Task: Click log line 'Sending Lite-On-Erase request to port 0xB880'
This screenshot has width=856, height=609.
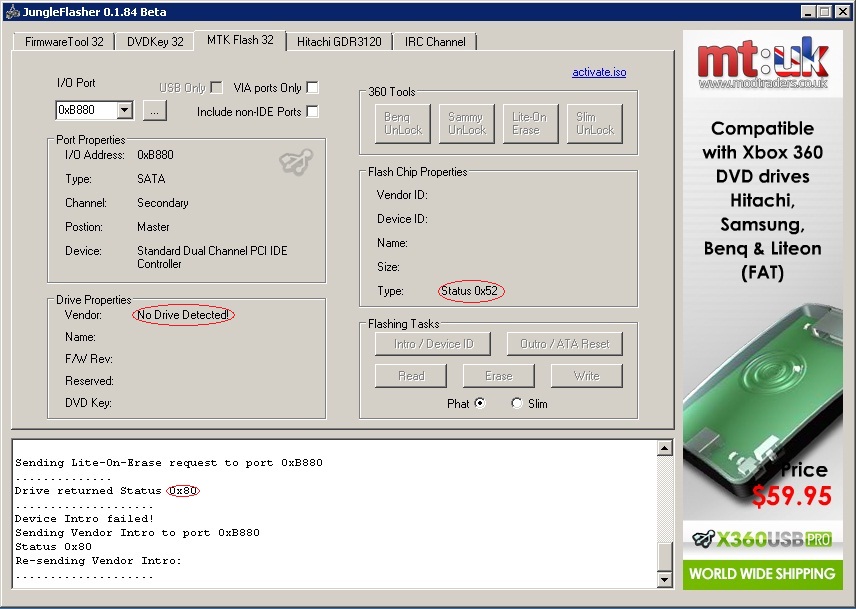Action: click(169, 463)
